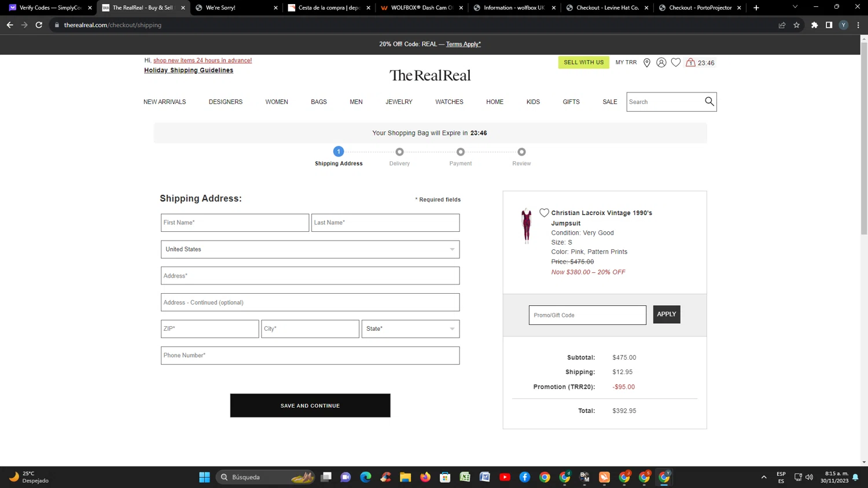Launch Firefox from the taskbar

[425, 477]
